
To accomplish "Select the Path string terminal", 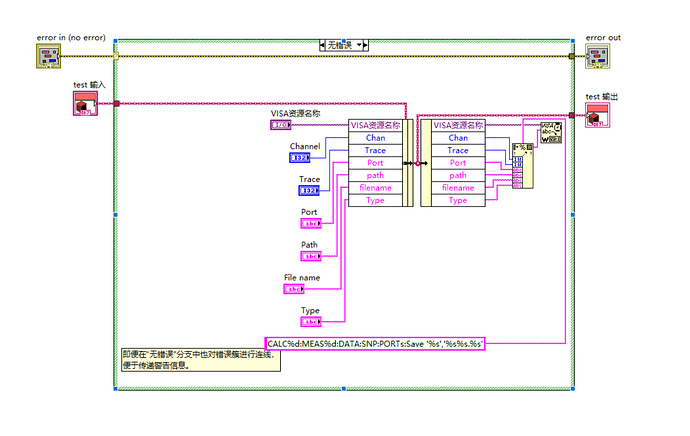I will point(311,256).
